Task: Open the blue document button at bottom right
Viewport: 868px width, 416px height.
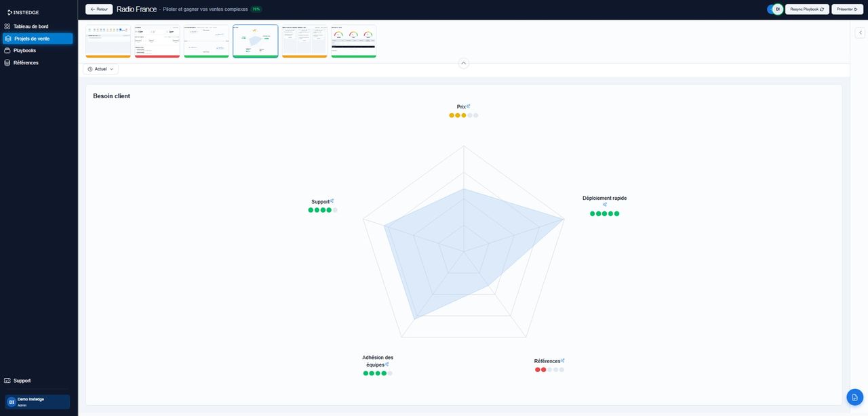Action: 854,397
